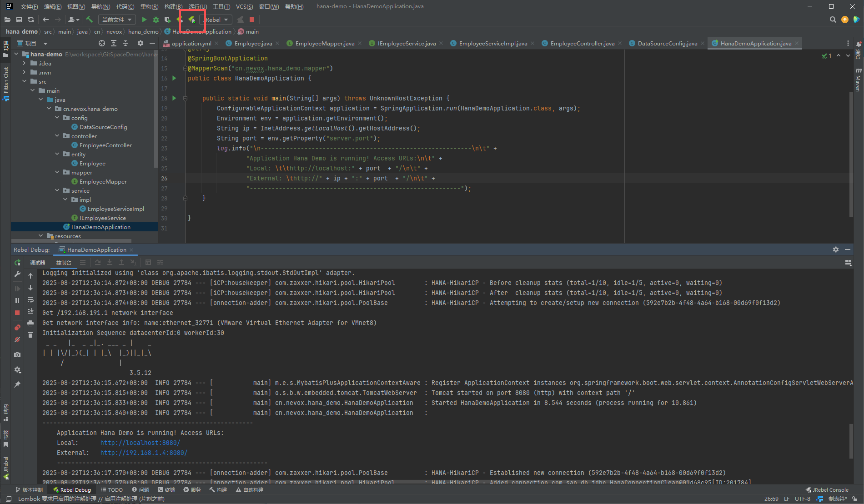The width and height of the screenshot is (864, 504).
Task: Click Expand All in project panel
Action: point(114,43)
